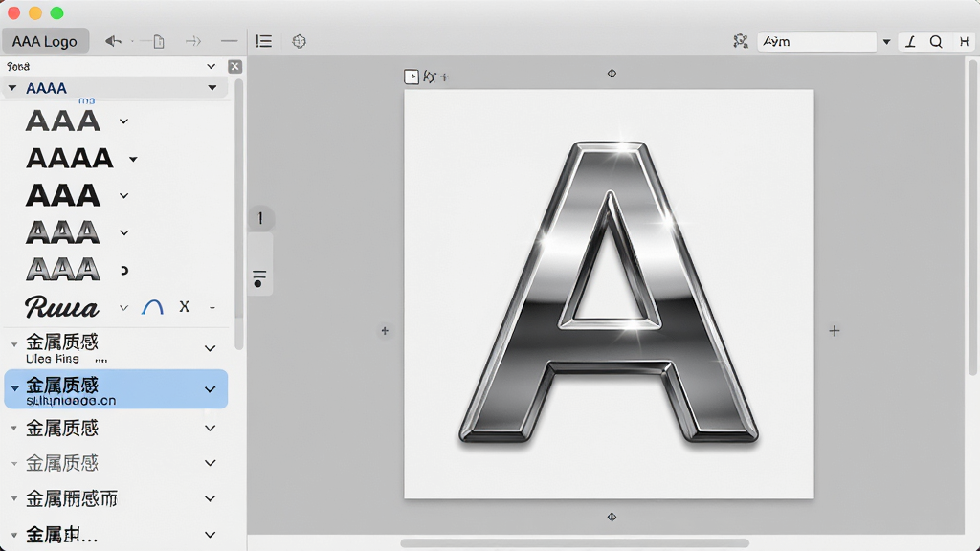Screen dimensions: 980x551
Task: Click the magnifier search icon
Action: click(936, 42)
